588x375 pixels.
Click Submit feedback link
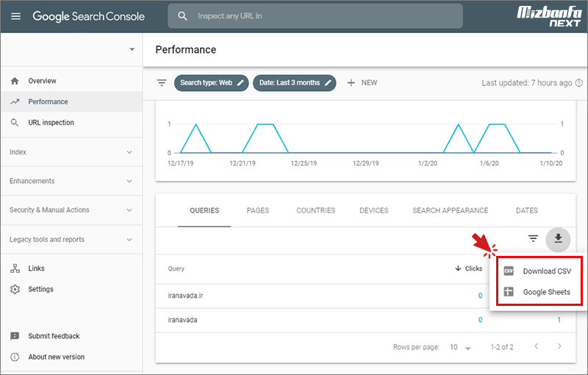coord(54,336)
